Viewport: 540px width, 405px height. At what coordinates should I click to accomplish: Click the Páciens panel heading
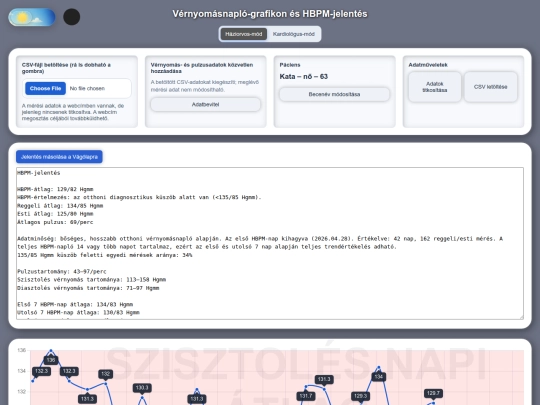click(290, 65)
